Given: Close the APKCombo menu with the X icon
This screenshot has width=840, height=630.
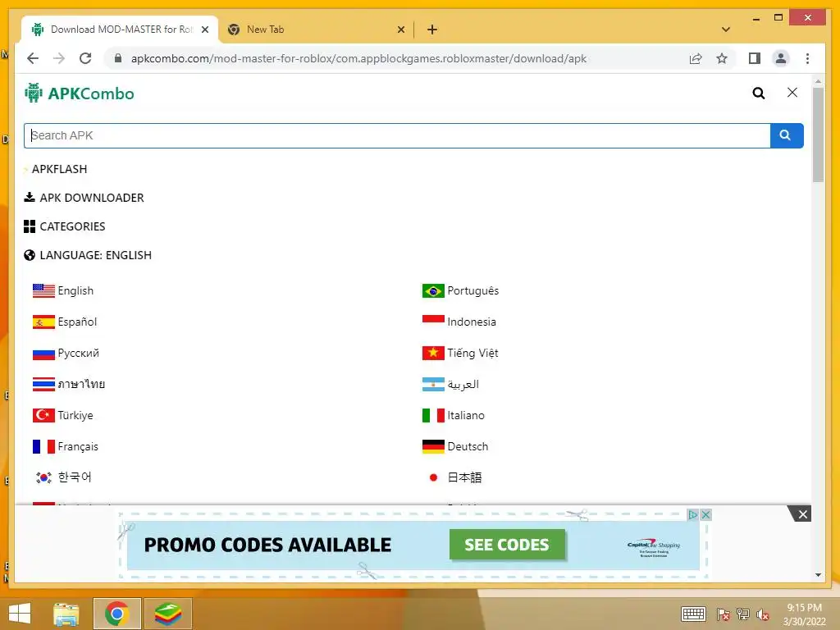Looking at the screenshot, I should click(x=792, y=93).
